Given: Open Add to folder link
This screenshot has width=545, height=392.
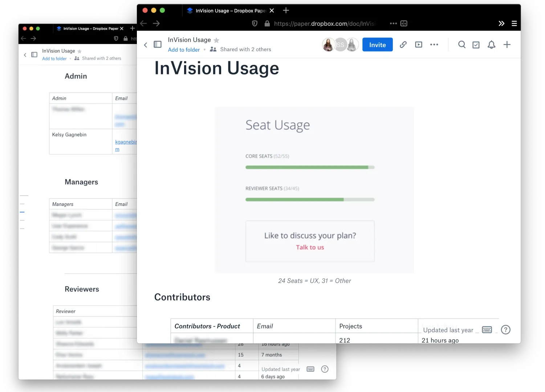Looking at the screenshot, I should pyautogui.click(x=184, y=49).
